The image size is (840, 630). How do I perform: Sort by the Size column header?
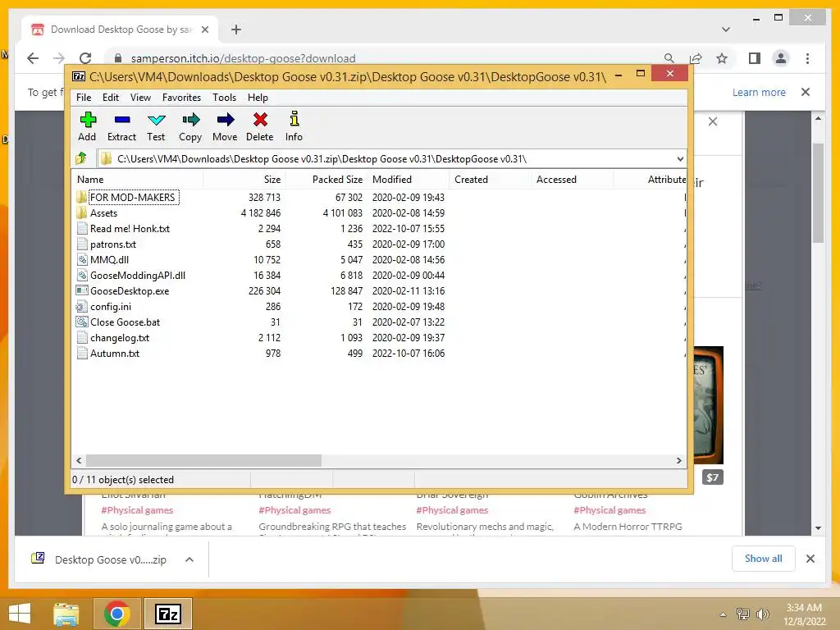[244, 180]
